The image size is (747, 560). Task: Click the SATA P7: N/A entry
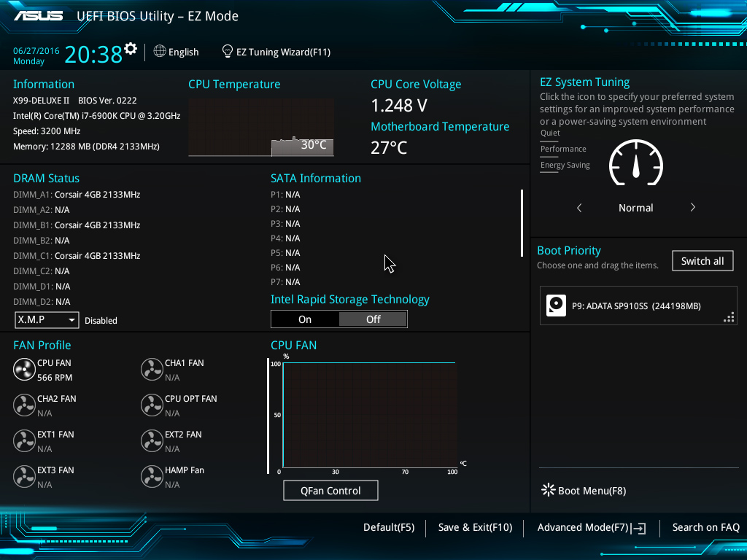[x=285, y=282]
